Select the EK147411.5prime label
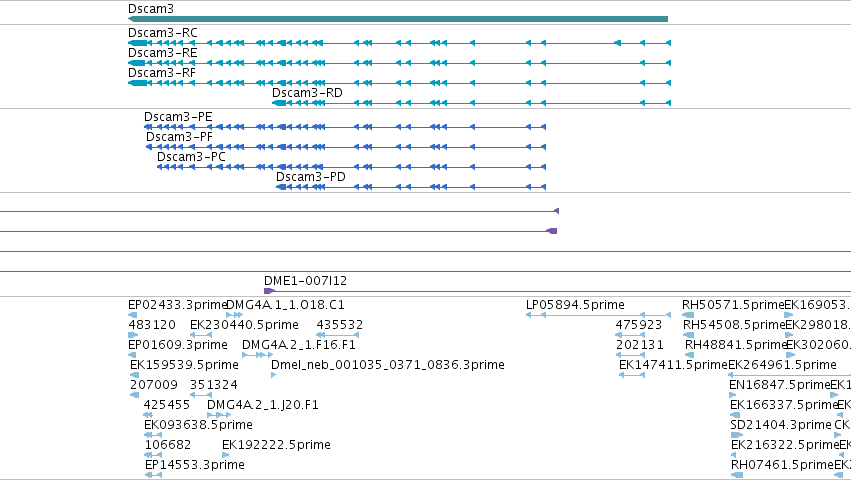This screenshot has width=851, height=480. click(x=673, y=365)
